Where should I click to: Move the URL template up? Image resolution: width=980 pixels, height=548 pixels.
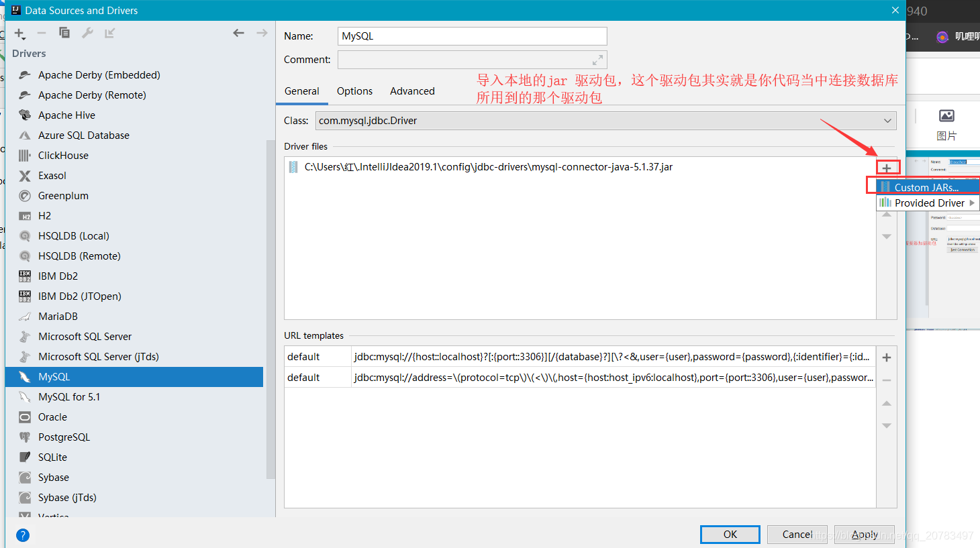pos(887,403)
